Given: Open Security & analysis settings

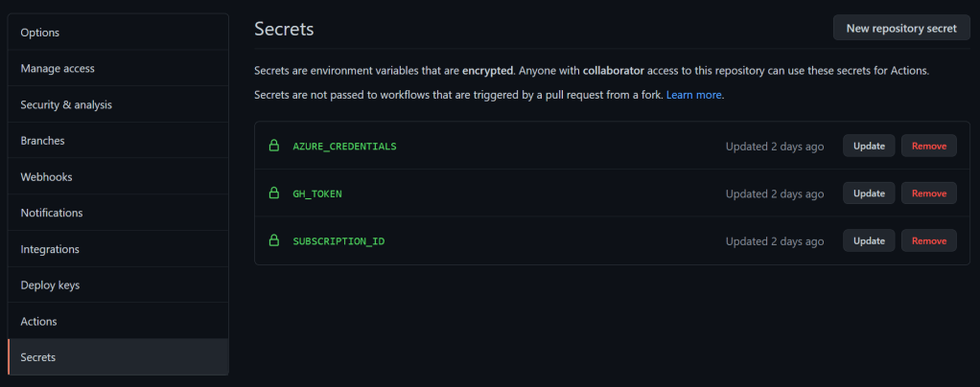Looking at the screenshot, I should click(66, 104).
